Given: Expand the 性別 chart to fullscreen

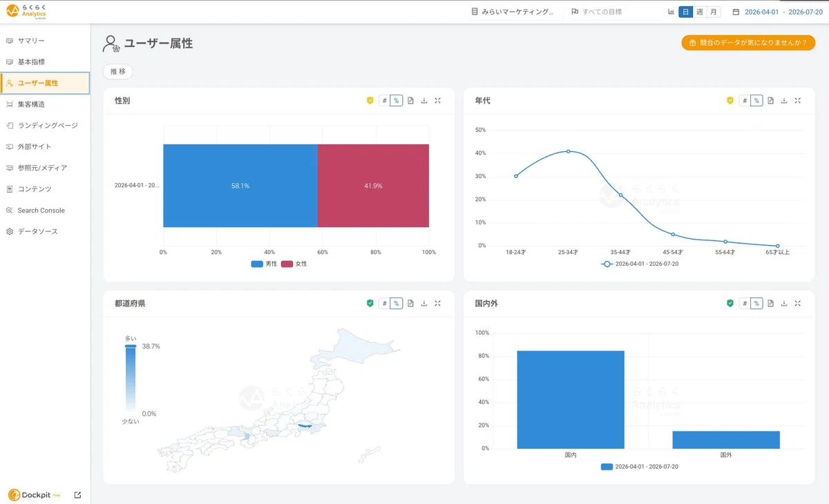Looking at the screenshot, I should (438, 101).
